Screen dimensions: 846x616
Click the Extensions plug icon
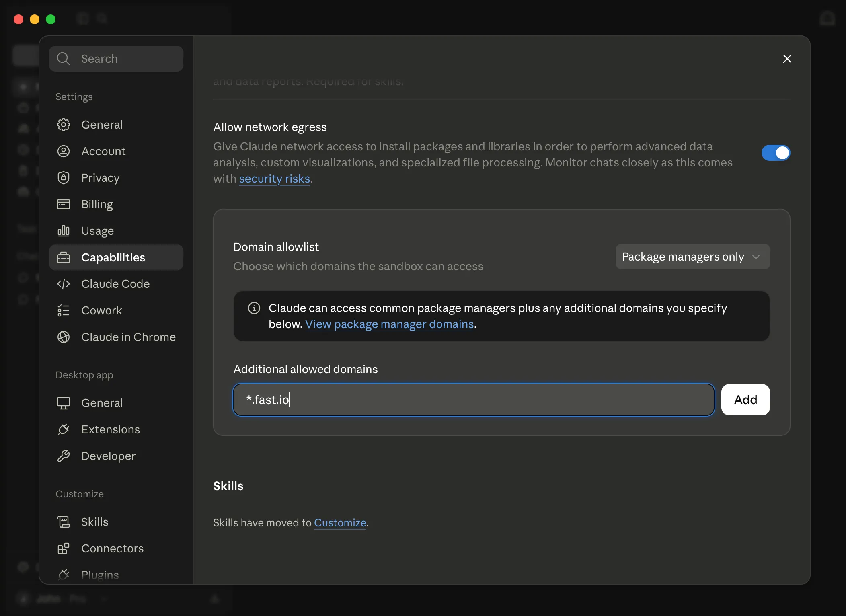[64, 429]
